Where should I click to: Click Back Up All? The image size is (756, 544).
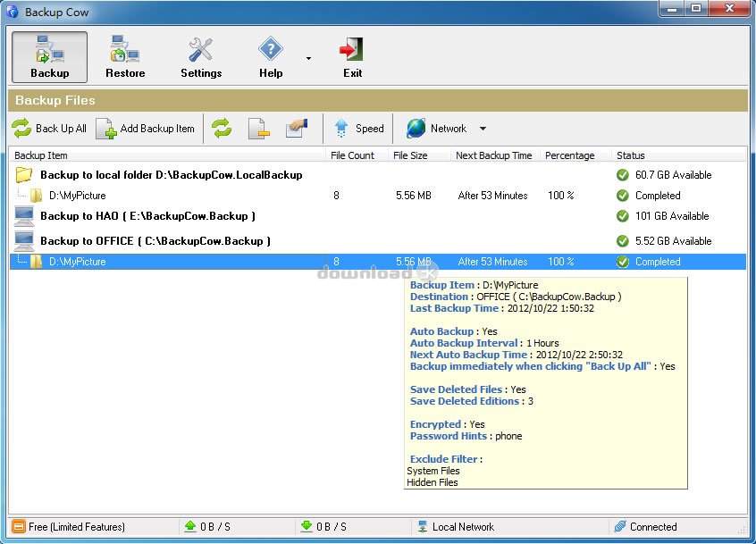click(49, 129)
